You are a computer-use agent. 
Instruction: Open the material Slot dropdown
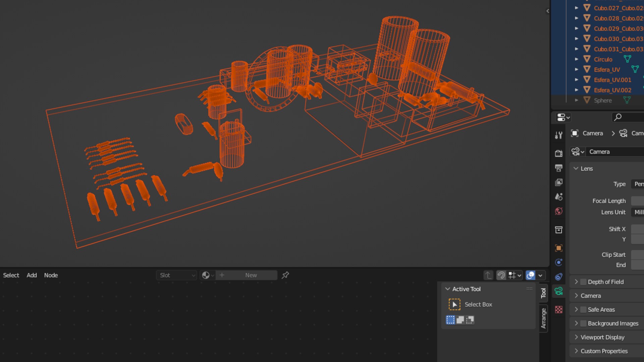click(176, 275)
